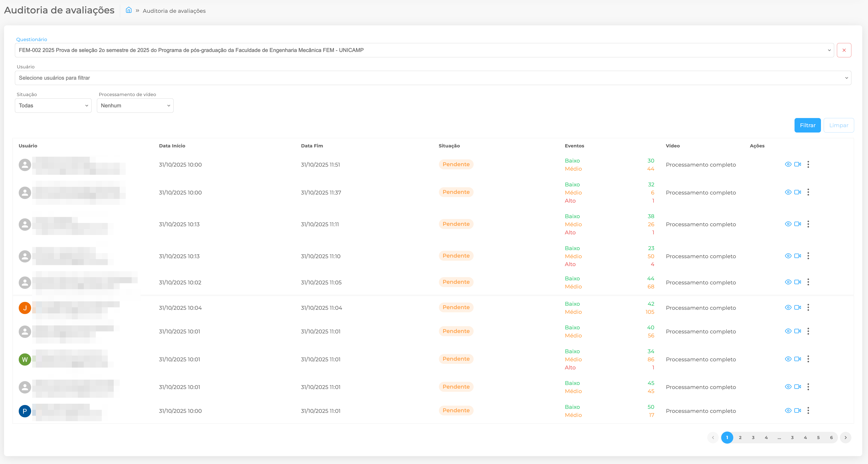
Task: Open video for row ending 31/10/2025 11:51
Action: (798, 164)
